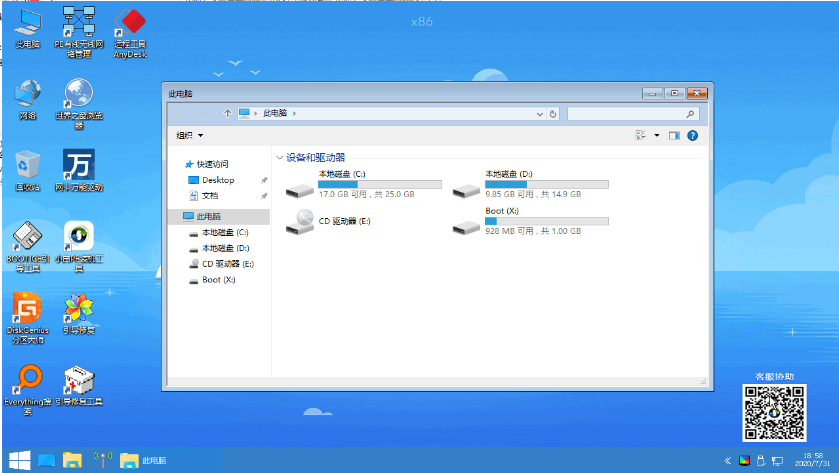Screen dimensions: 839x473
Task: Click text 928 MB 可用 , 共 1.00 GB
Action: [533, 231]
